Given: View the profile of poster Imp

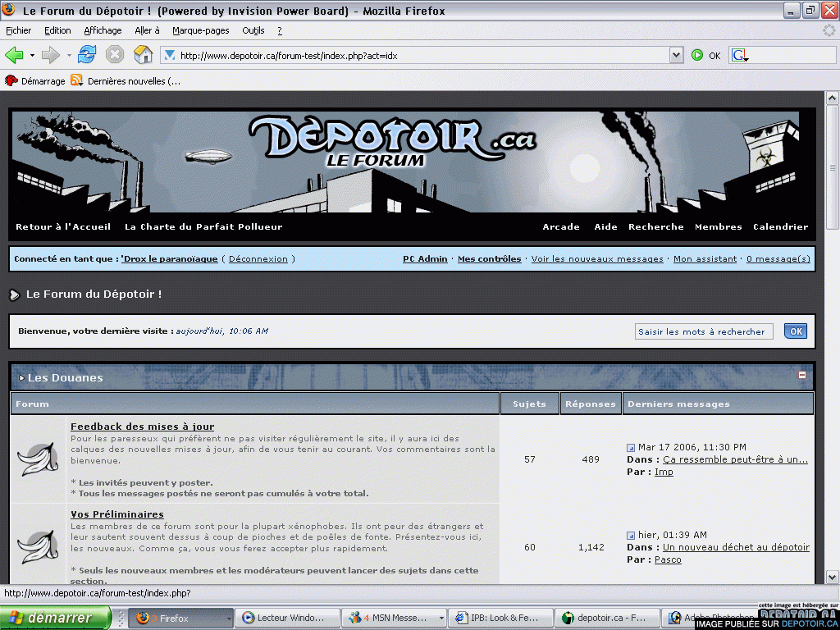Looking at the screenshot, I should point(664,472).
